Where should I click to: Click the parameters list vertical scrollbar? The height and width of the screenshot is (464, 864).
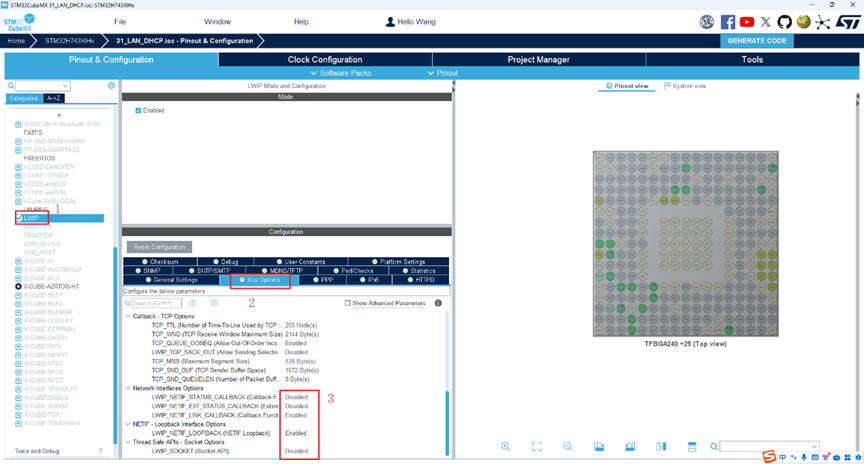(447, 422)
